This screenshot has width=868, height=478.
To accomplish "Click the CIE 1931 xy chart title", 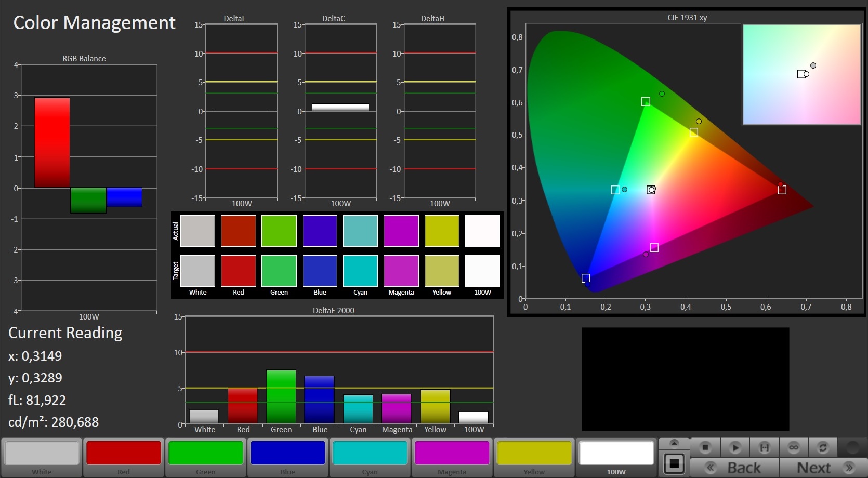I will point(687,18).
